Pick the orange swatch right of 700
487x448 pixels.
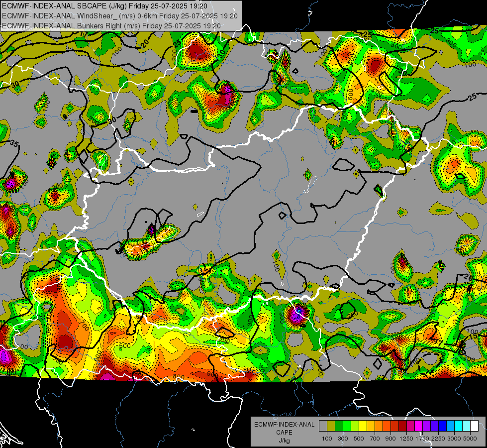pyautogui.click(x=379, y=426)
